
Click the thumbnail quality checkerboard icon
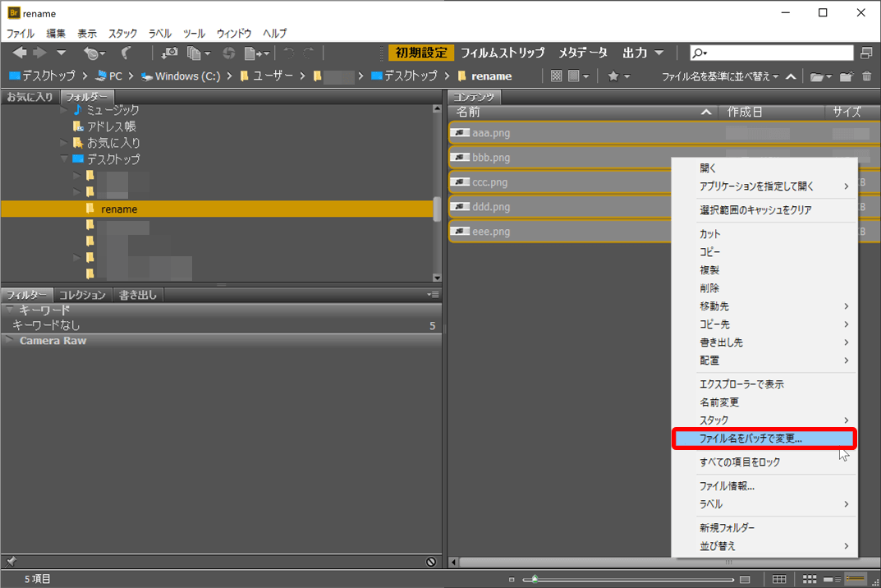coord(556,76)
